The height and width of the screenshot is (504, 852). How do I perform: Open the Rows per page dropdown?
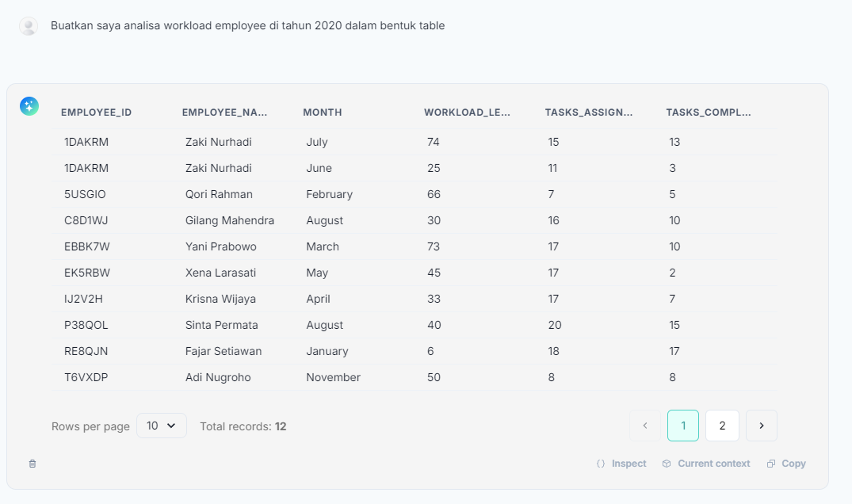(x=162, y=426)
